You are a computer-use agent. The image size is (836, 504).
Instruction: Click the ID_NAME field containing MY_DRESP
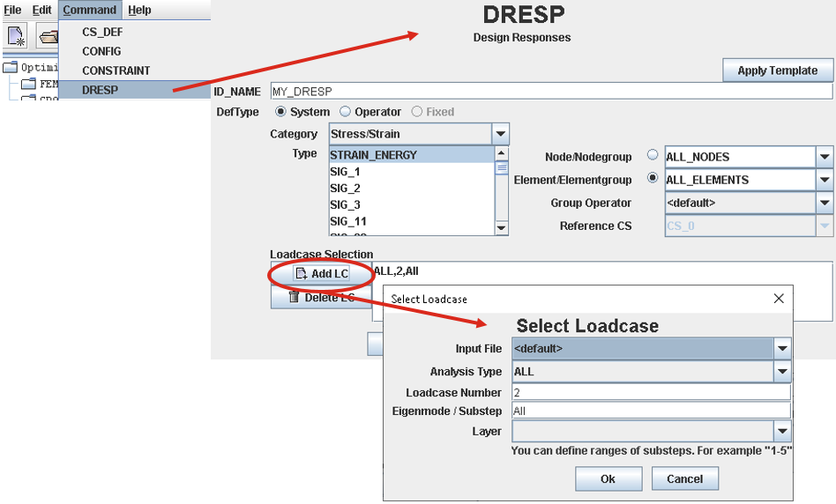coord(551,91)
